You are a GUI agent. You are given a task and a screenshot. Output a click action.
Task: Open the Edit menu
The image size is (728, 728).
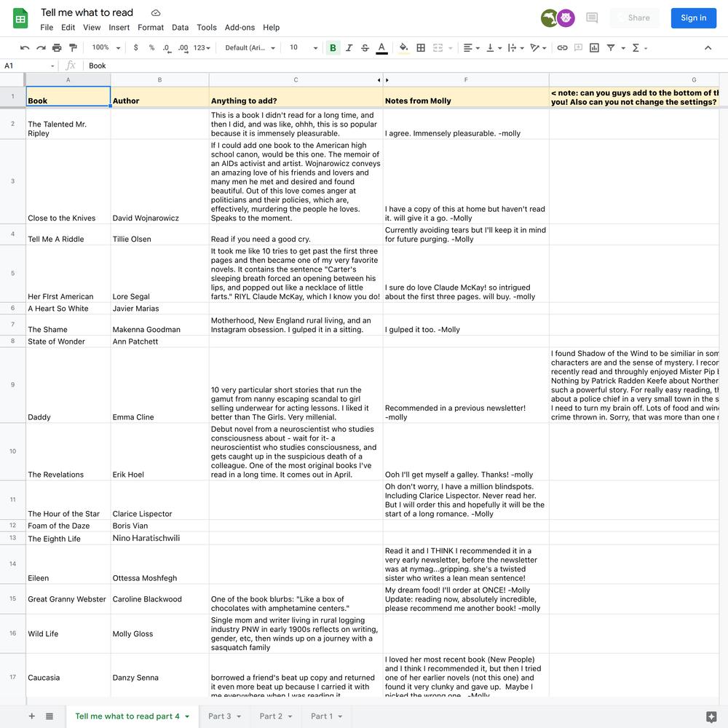pos(68,28)
